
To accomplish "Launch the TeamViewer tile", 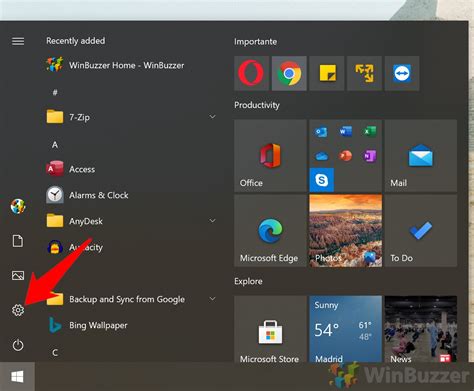I will click(x=402, y=73).
